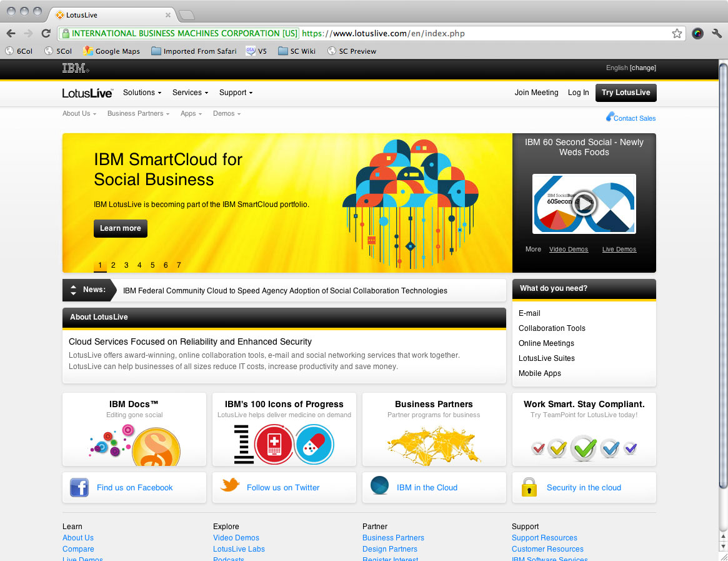Click the IBM logo in header
Image resolution: width=728 pixels, height=561 pixels.
[74, 68]
